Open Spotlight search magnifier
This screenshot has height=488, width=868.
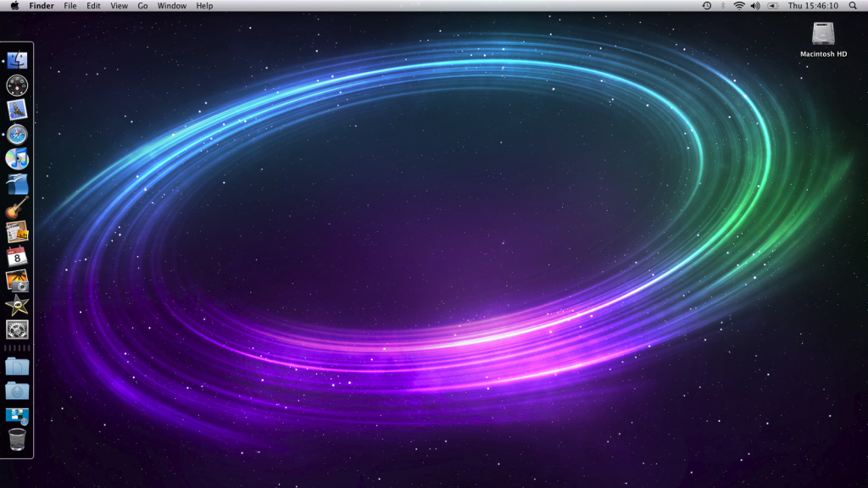point(853,6)
